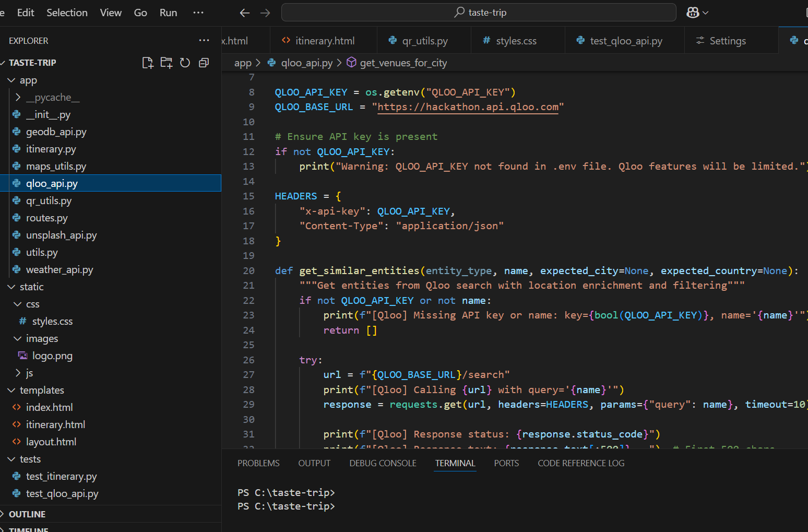Open the overflow menu after Run
The height and width of the screenshot is (532, 808).
pos(198,13)
